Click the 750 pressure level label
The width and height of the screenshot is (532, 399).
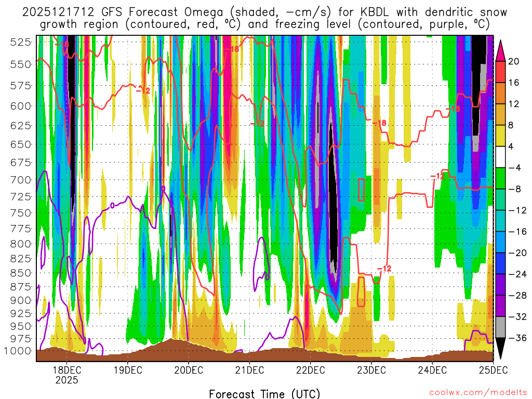coord(21,212)
